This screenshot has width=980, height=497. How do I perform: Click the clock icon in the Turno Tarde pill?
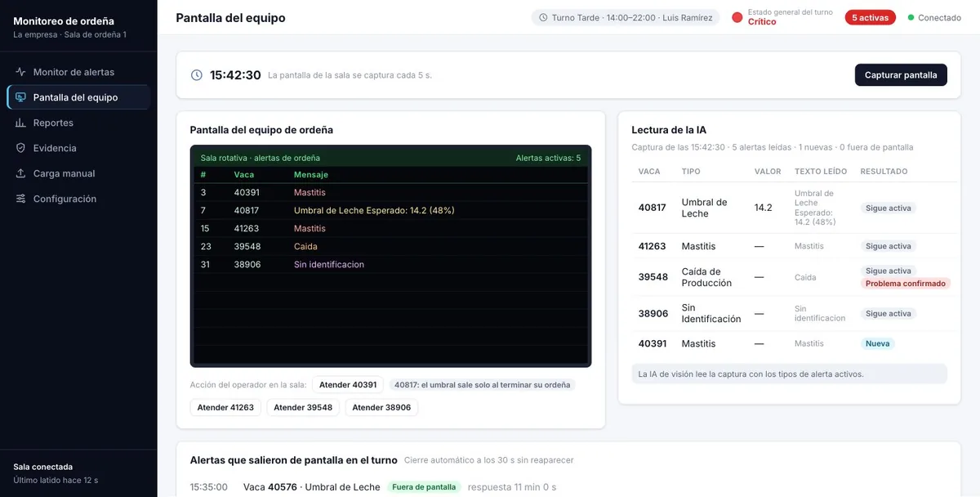(543, 18)
